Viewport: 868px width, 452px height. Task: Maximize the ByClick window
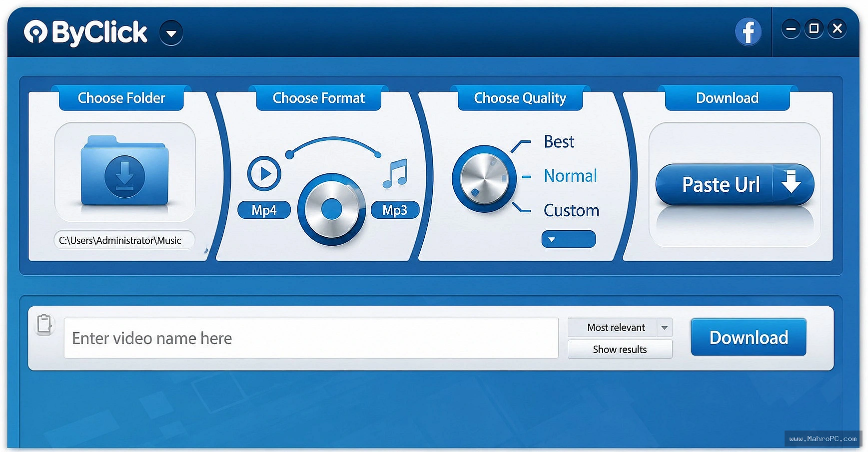pyautogui.click(x=814, y=29)
